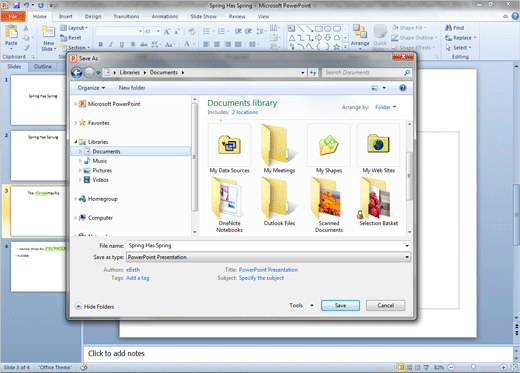This screenshot has width=520, height=373.
Task: Expand the Favorites tree node
Action: coord(76,123)
